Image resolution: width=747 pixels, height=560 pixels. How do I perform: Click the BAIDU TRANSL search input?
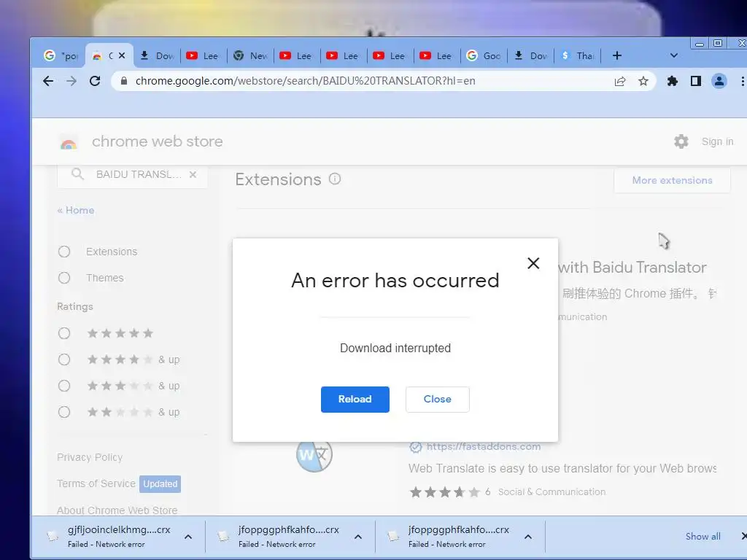click(139, 174)
